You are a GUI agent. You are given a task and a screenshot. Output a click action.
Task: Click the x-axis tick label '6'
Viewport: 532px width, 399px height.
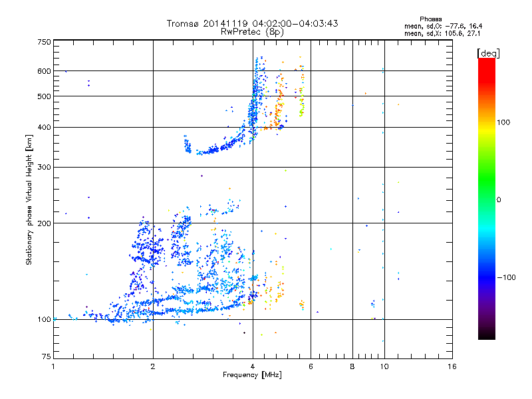pyautogui.click(x=311, y=366)
